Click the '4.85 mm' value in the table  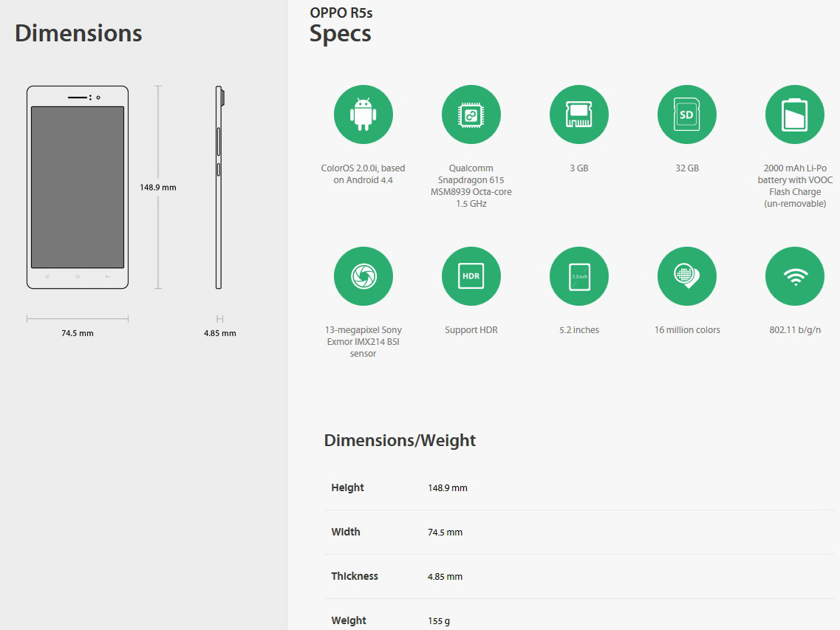click(445, 577)
